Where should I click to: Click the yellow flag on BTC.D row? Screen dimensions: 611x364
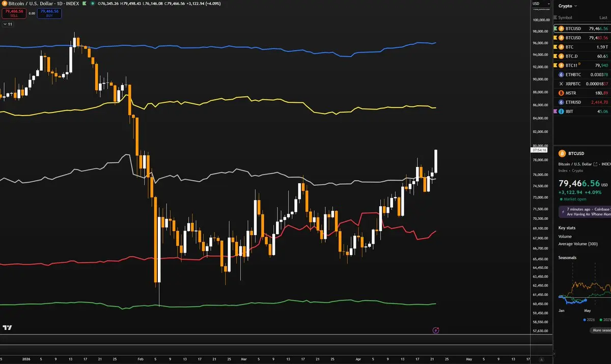coord(555,56)
